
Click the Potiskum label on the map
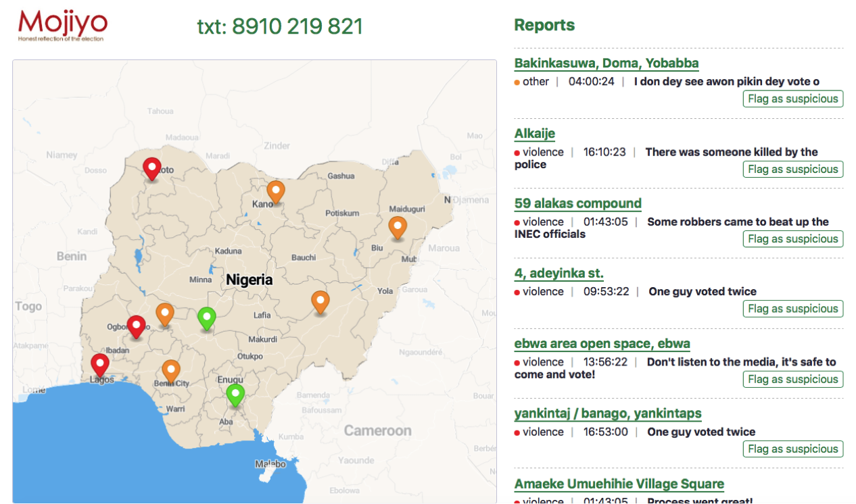click(x=342, y=213)
